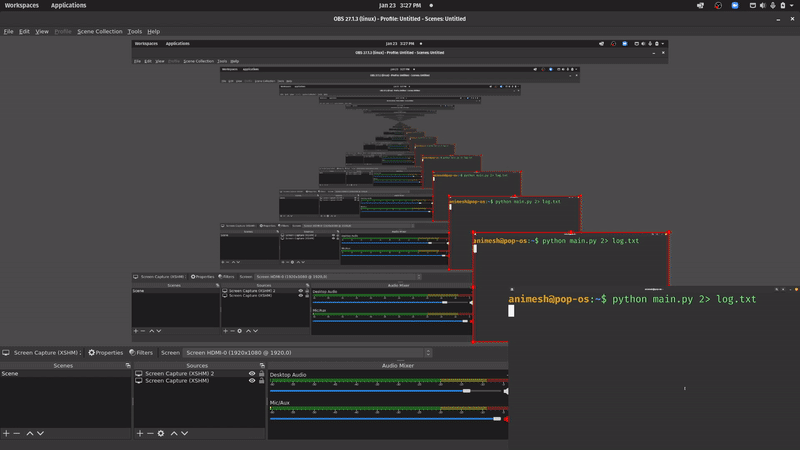The width and height of the screenshot is (800, 450).
Task: Select Screen Capture (XSHM) 2 source row
Action: (199, 373)
